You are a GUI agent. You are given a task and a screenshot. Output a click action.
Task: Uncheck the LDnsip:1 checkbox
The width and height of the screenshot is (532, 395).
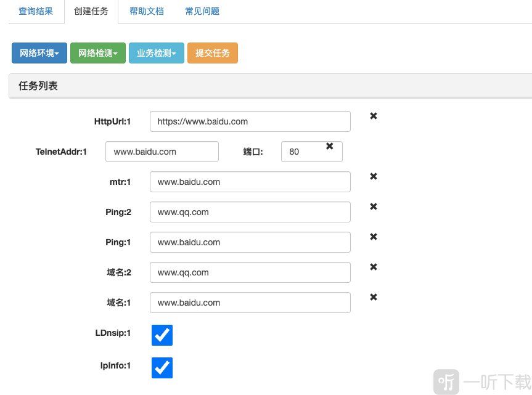162,335
